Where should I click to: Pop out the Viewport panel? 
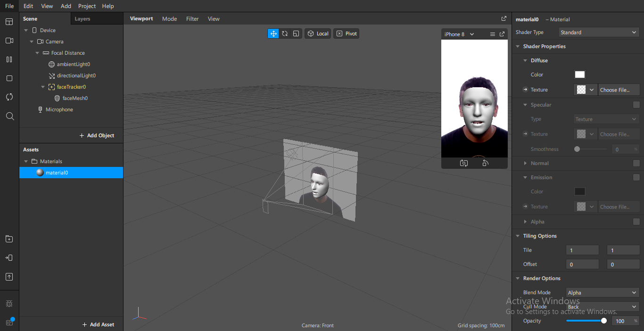(504, 19)
